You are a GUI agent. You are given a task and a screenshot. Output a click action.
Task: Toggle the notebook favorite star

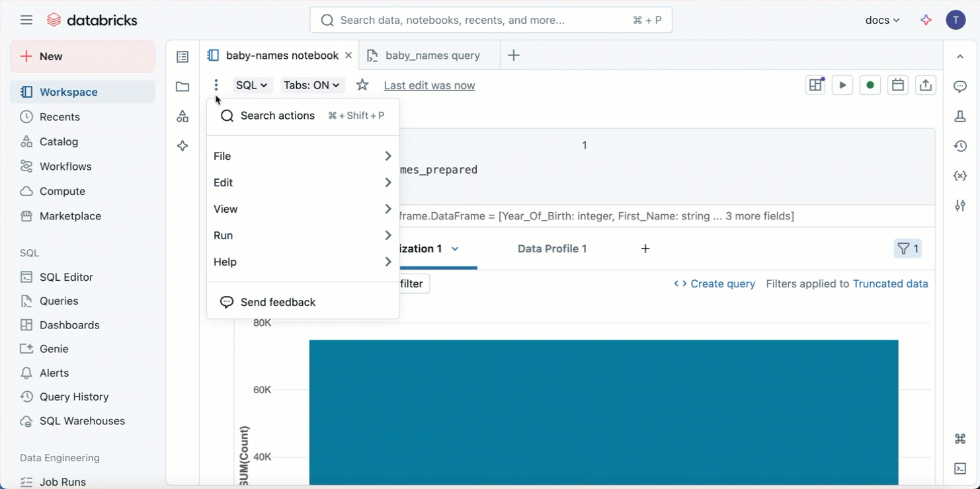click(x=361, y=85)
